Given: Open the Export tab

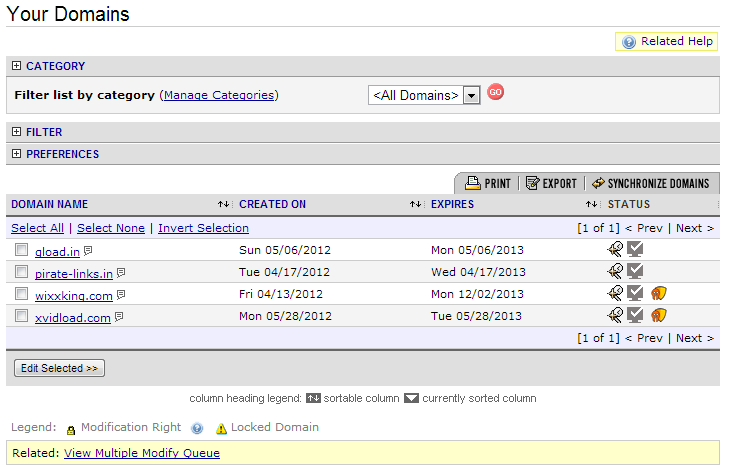Looking at the screenshot, I should pyautogui.click(x=551, y=184).
